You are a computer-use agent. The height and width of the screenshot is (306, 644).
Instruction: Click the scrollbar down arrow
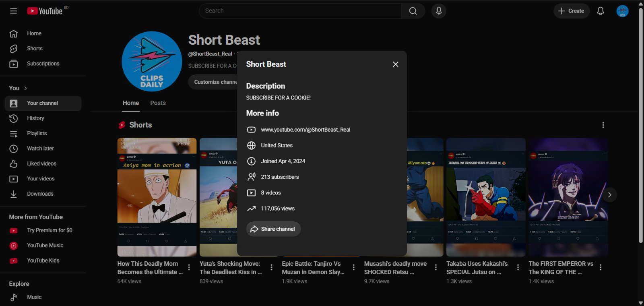(x=641, y=303)
